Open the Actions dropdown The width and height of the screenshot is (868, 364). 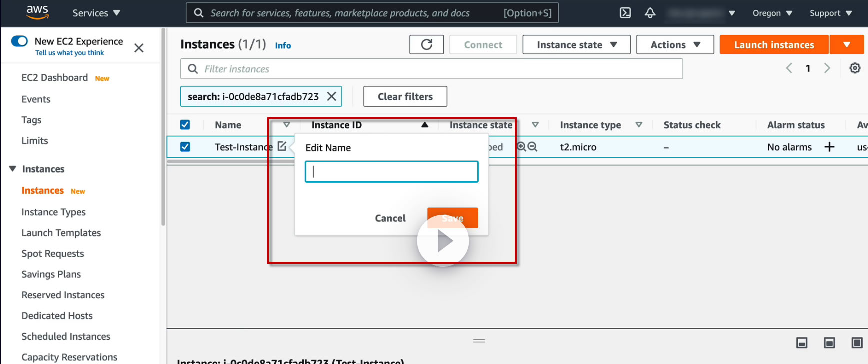tap(675, 45)
